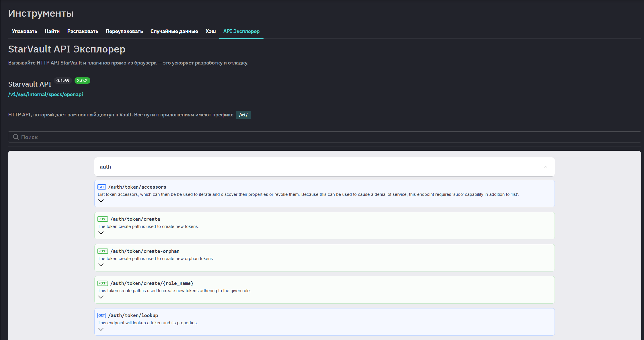This screenshot has height=340, width=644.
Task: Click description 'This endpoint will lookup a token and its properties.'
Action: (x=148, y=323)
